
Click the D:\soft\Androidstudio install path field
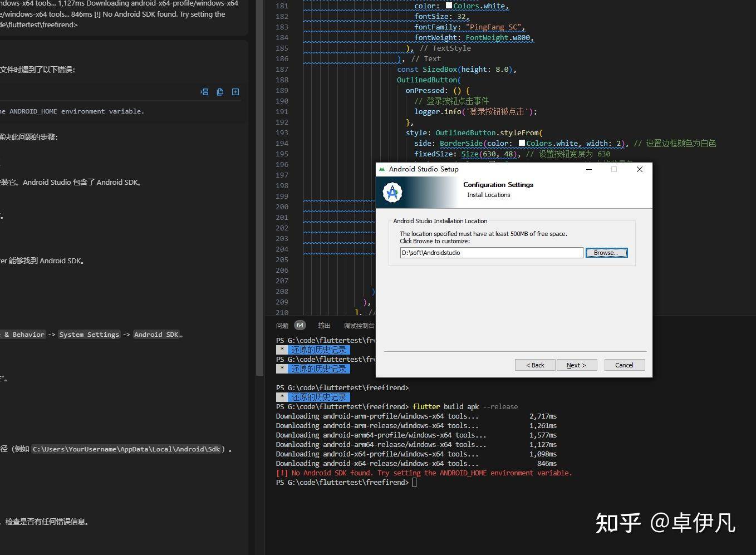(491, 253)
